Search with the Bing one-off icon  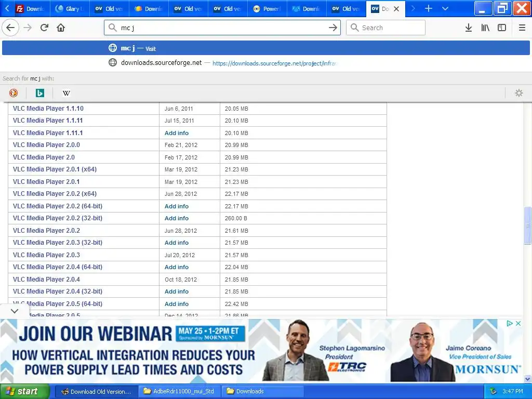point(40,93)
